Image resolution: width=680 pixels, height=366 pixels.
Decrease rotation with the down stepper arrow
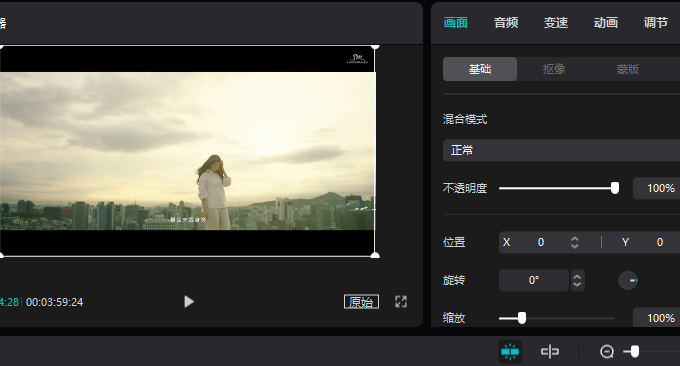[x=577, y=284]
